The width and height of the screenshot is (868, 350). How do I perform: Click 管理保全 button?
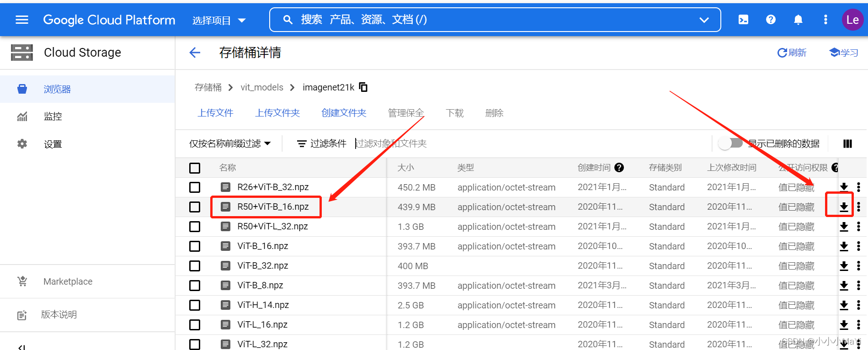click(406, 113)
